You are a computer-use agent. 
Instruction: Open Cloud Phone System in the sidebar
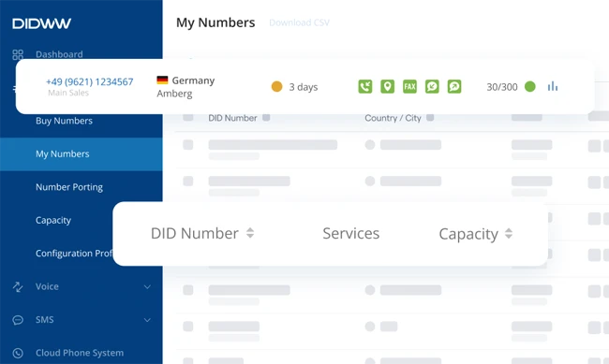pos(80,353)
